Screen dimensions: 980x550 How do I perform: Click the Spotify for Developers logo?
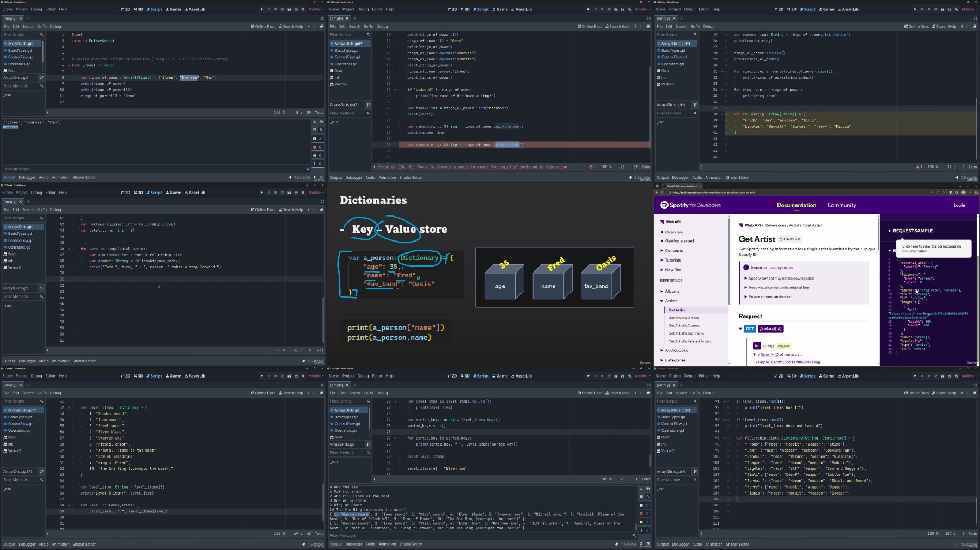(690, 205)
